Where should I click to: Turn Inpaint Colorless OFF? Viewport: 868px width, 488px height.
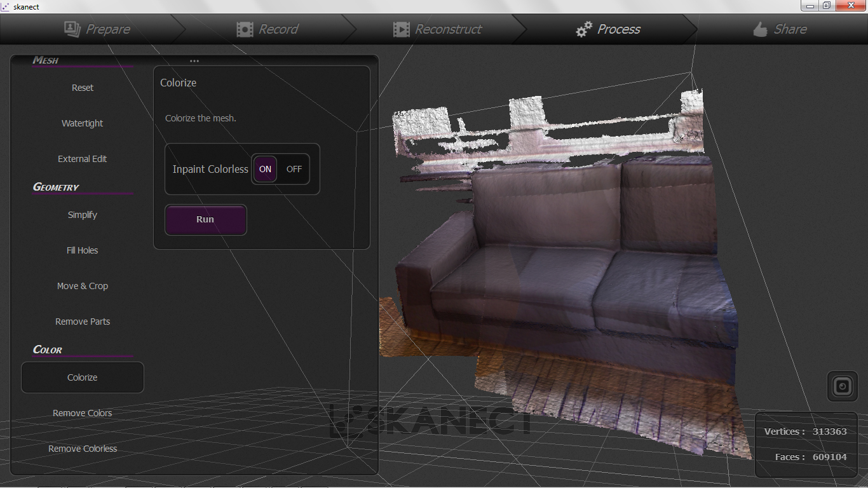coord(294,169)
